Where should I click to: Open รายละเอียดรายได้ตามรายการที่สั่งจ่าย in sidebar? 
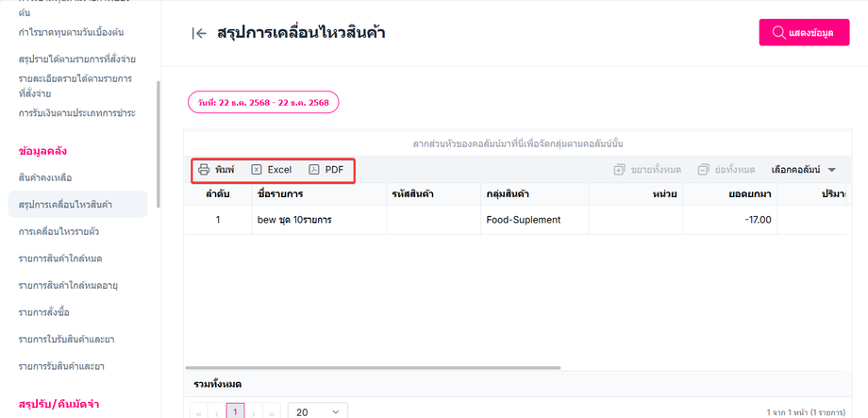pos(75,86)
